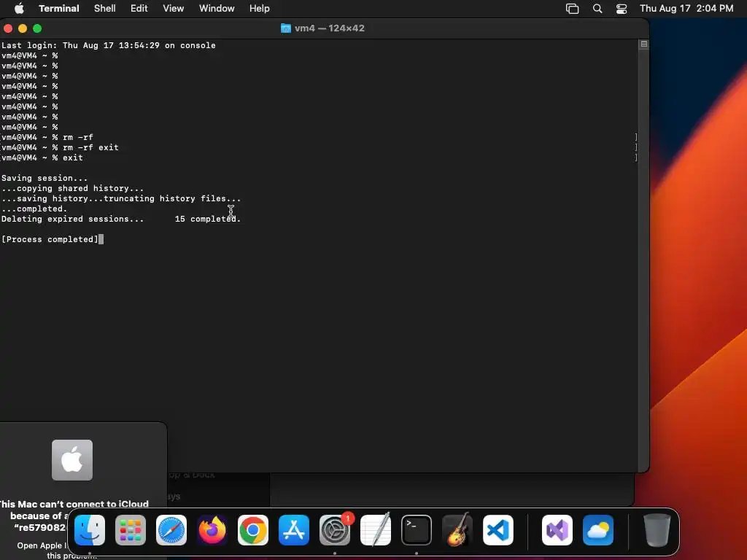The width and height of the screenshot is (747, 560).
Task: Minimize the Terminal window
Action: pos(23,28)
